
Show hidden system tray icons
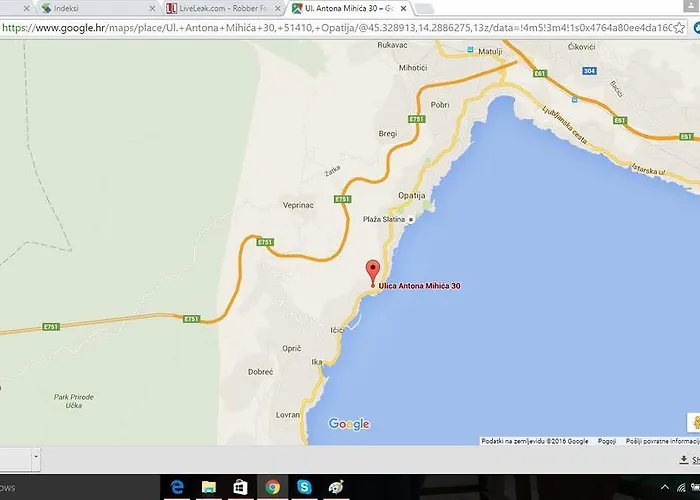(x=666, y=487)
